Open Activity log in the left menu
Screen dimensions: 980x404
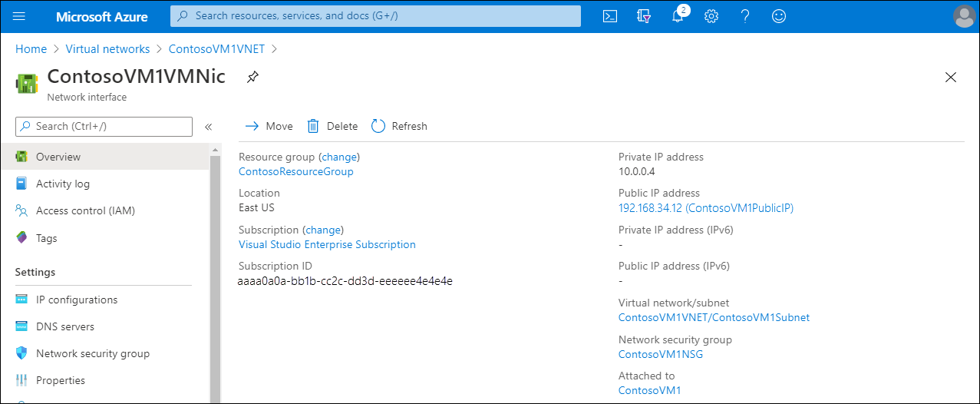click(x=104, y=184)
